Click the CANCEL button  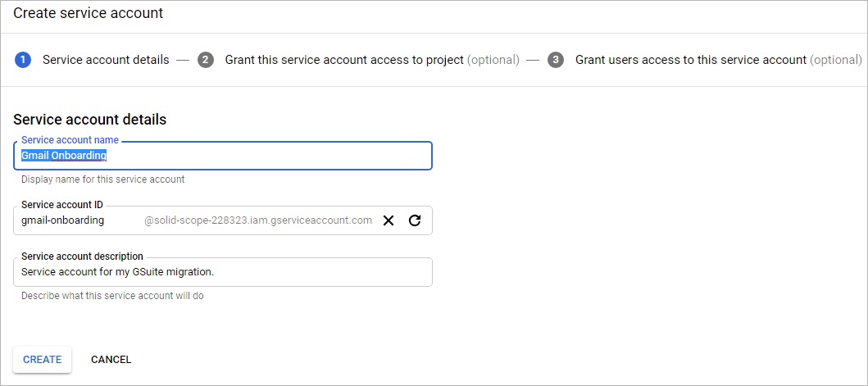111,360
